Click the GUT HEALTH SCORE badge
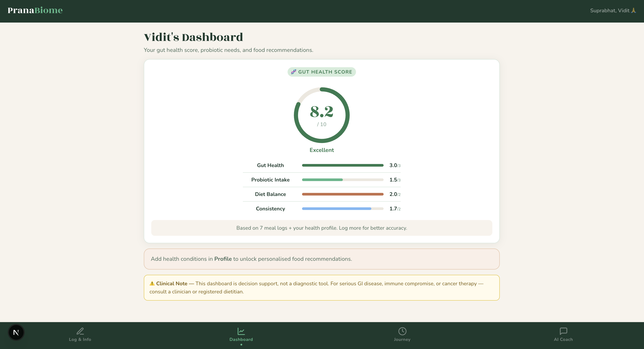Image resolution: width=644 pixels, height=349 pixels. [x=322, y=72]
